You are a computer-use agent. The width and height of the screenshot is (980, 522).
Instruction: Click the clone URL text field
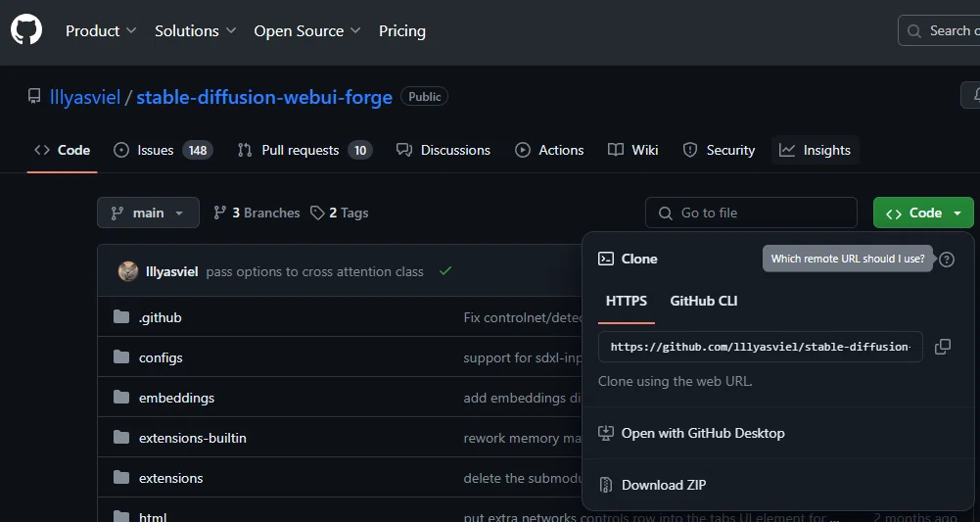click(760, 347)
